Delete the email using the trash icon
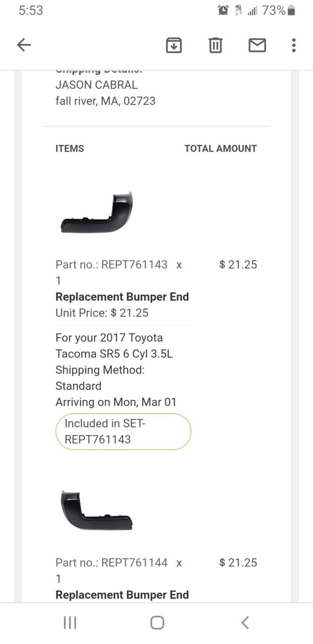This screenshot has height=644, width=313. (x=215, y=45)
